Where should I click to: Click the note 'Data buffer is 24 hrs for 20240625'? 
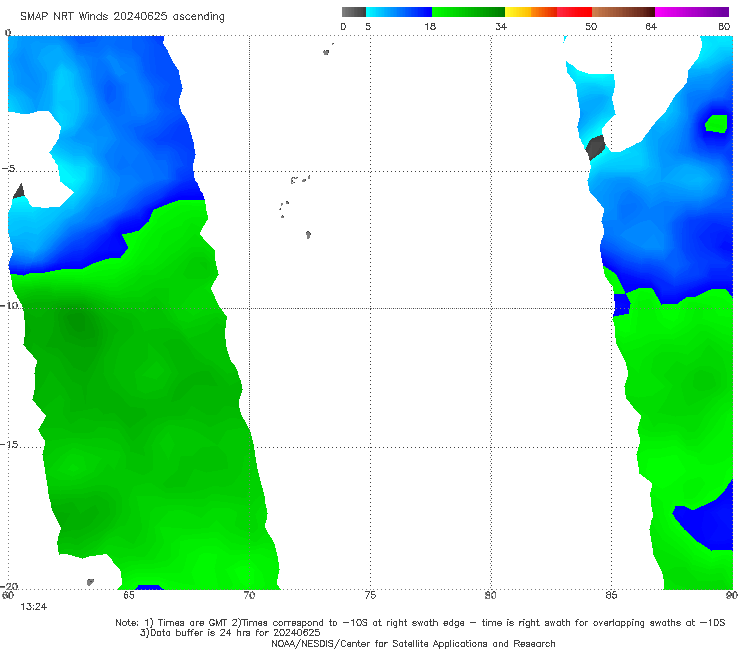click(235, 633)
